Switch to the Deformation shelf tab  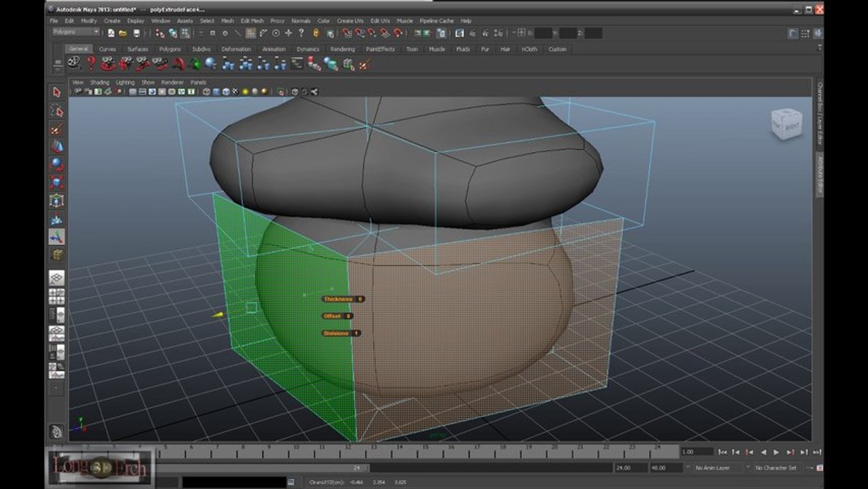[x=236, y=49]
